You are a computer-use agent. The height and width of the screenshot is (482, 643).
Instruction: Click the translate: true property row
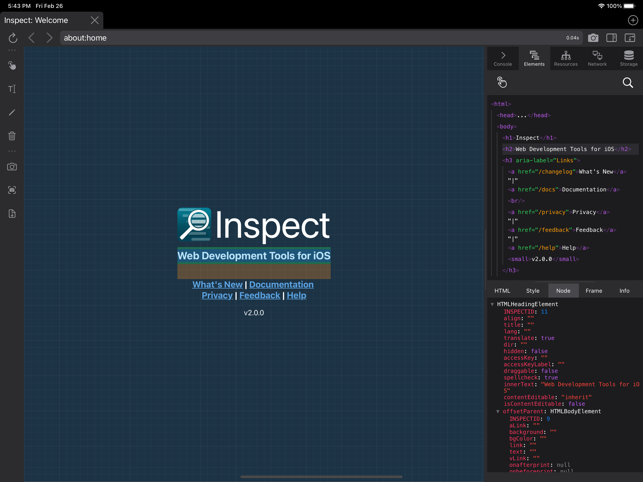[x=529, y=338]
